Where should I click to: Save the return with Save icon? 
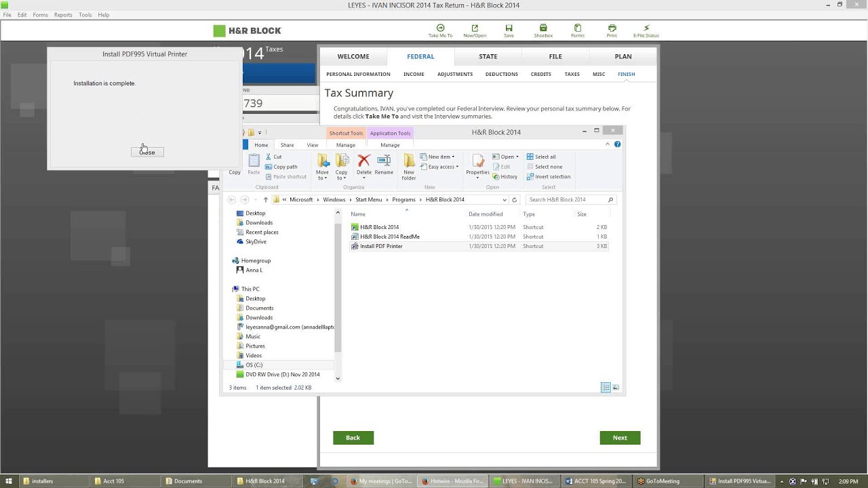(509, 30)
